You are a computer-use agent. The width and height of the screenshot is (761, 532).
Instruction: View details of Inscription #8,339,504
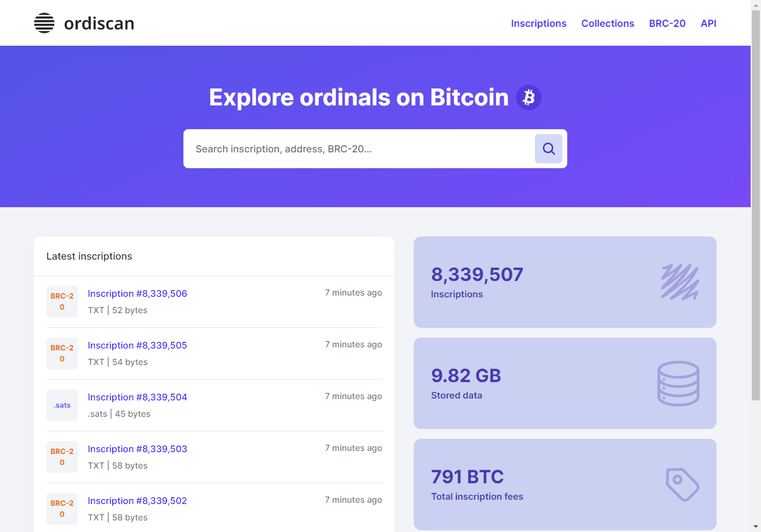pos(138,397)
